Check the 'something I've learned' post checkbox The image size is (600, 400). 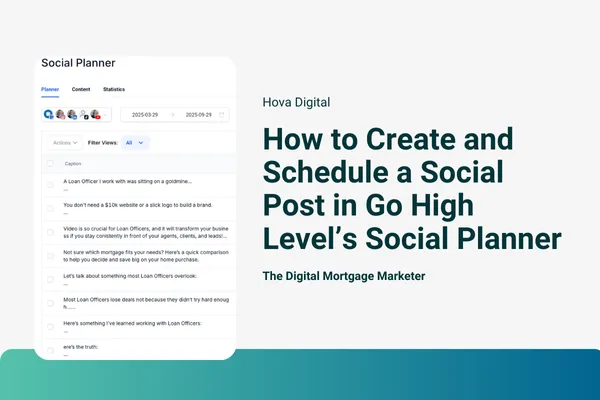coord(50,327)
